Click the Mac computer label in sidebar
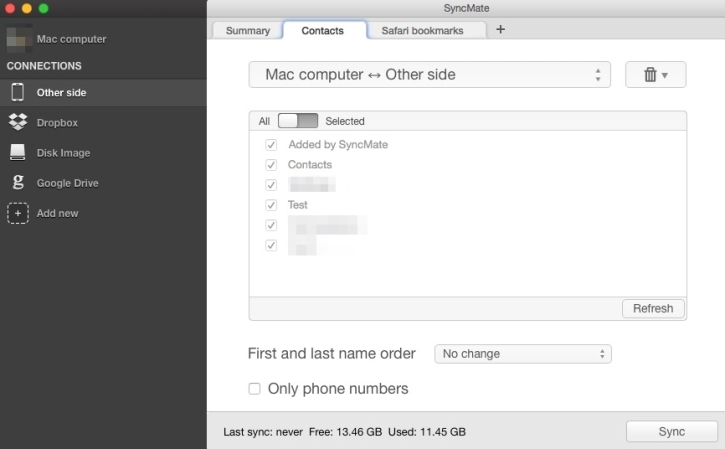725x449 pixels. (x=71, y=39)
